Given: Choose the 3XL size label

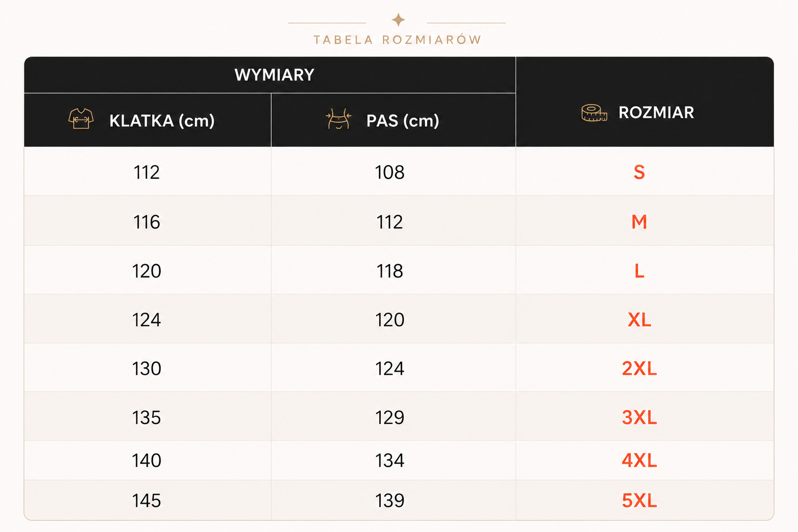Looking at the screenshot, I should pyautogui.click(x=639, y=417).
